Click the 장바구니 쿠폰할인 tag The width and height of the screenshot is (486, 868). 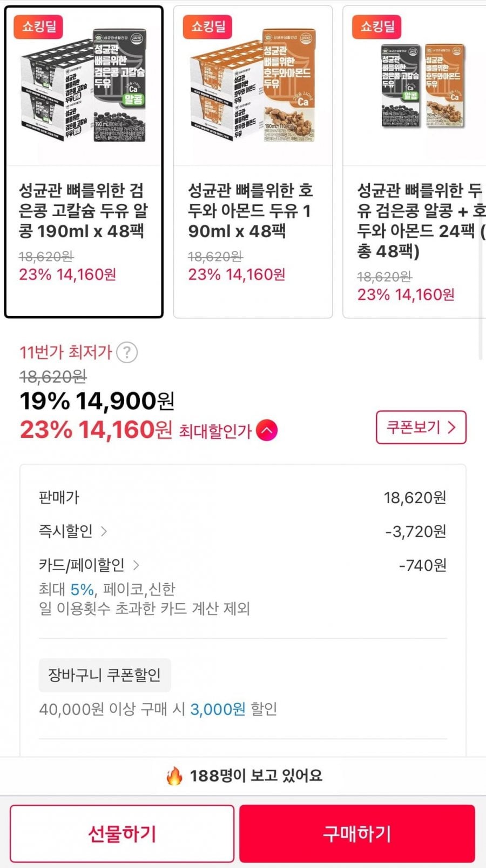(105, 675)
